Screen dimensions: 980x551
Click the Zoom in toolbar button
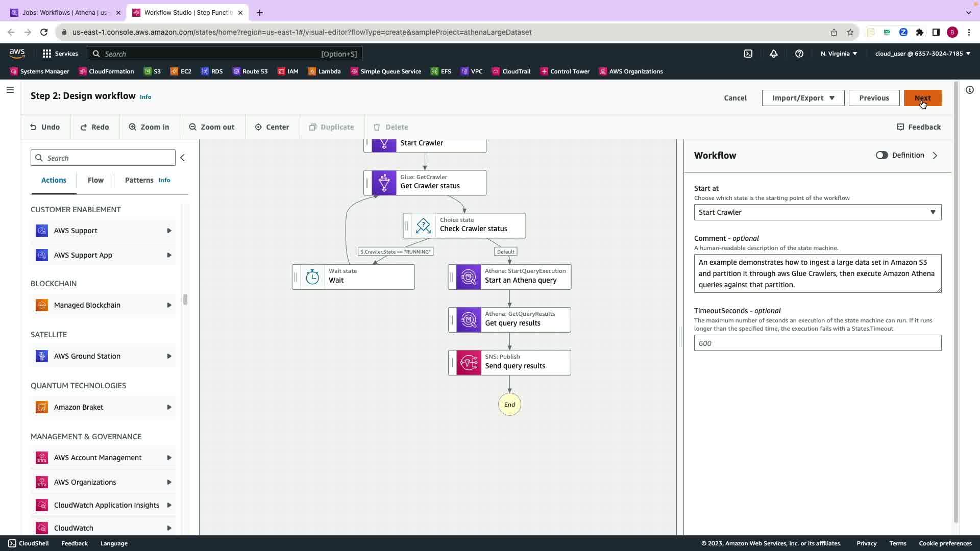pos(149,127)
